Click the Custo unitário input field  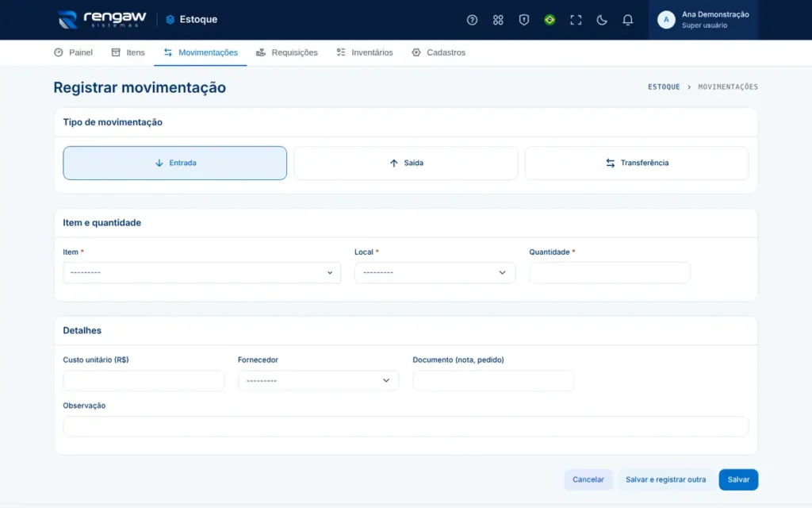pyautogui.click(x=144, y=380)
